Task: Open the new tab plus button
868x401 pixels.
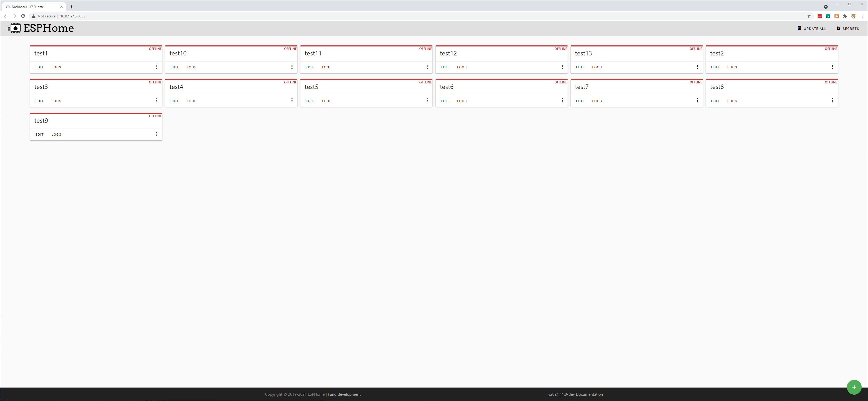Action: pyautogui.click(x=72, y=7)
